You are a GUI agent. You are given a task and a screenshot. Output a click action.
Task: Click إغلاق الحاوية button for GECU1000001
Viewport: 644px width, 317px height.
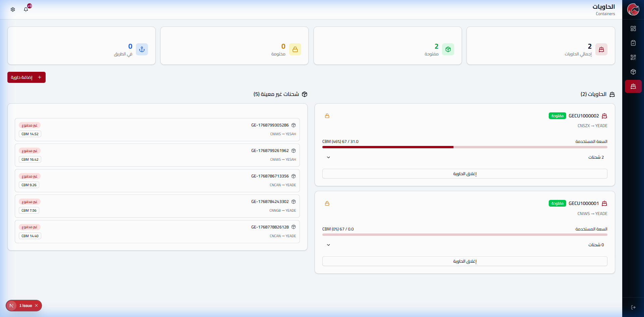[x=465, y=261]
